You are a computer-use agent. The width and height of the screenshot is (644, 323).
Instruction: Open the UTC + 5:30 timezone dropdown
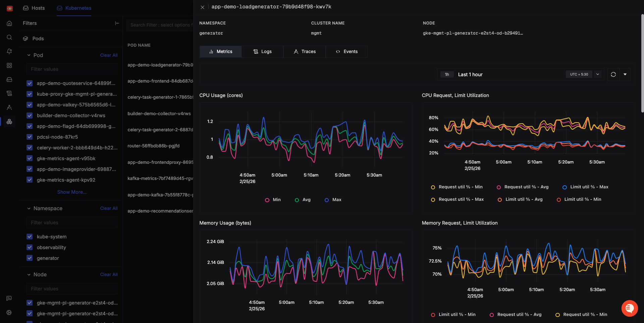coord(597,75)
